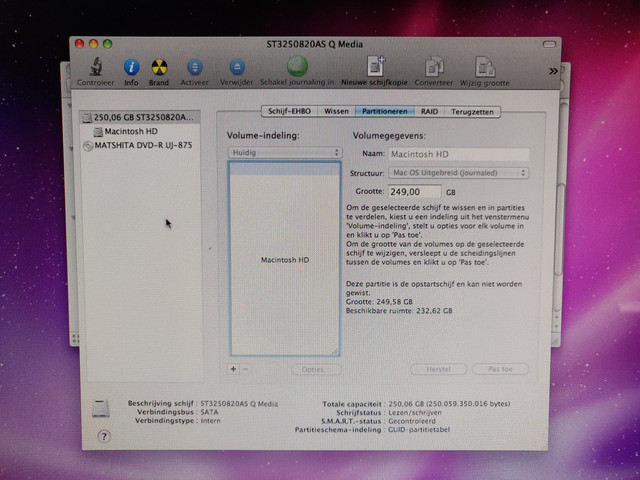The height and width of the screenshot is (480, 640).
Task: Click the Activeer toolbar icon
Action: point(195,67)
